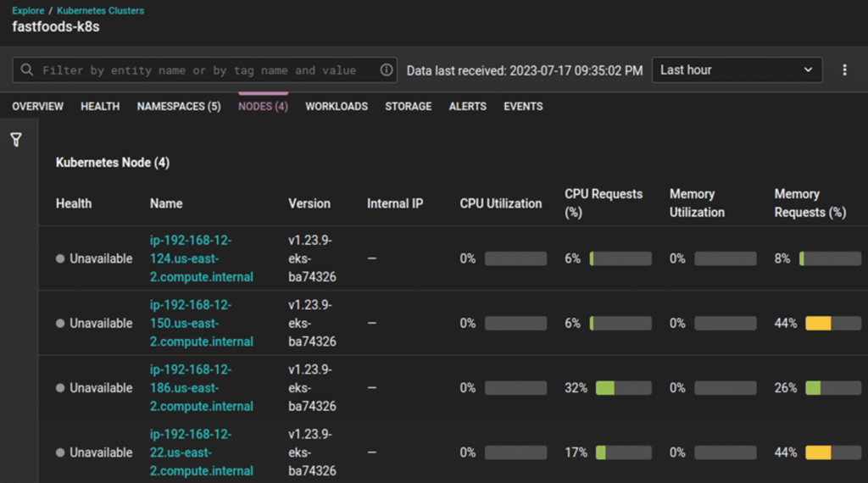Click Memory Utilization 0% bar for node 150
The width and height of the screenshot is (868, 483).
726,323
